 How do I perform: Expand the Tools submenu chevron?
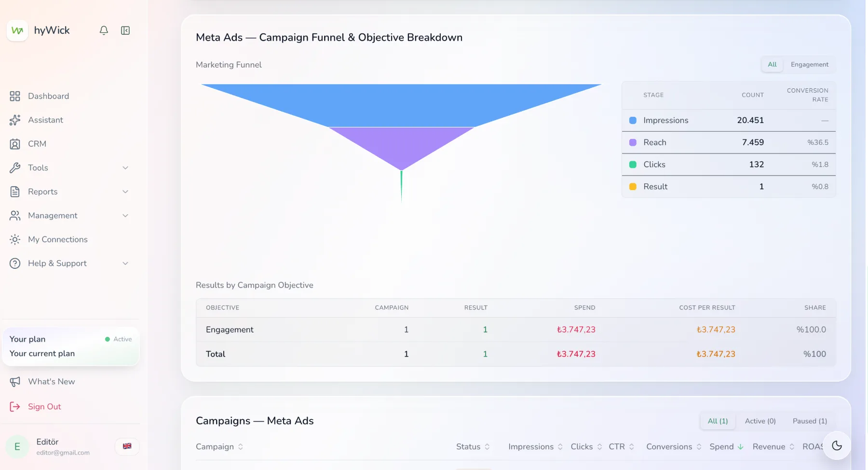pyautogui.click(x=125, y=168)
